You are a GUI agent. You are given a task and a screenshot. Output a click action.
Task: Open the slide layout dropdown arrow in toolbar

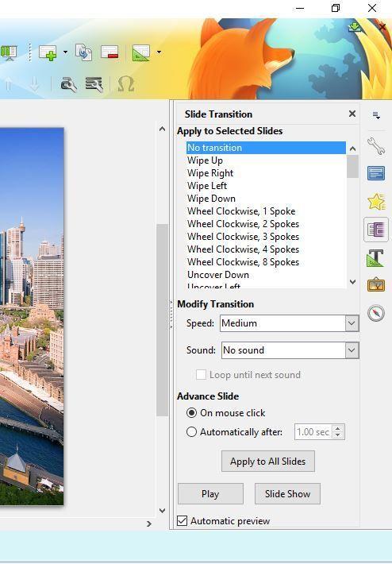click(159, 52)
